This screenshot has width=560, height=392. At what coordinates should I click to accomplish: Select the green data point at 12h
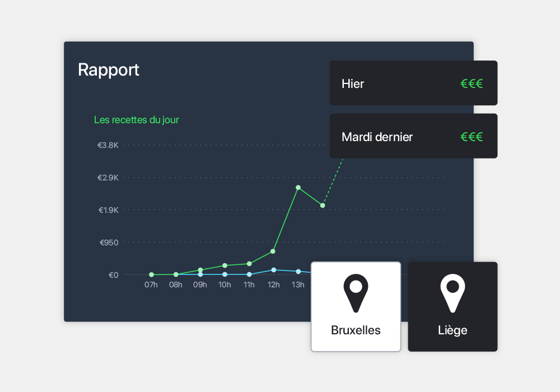(273, 251)
